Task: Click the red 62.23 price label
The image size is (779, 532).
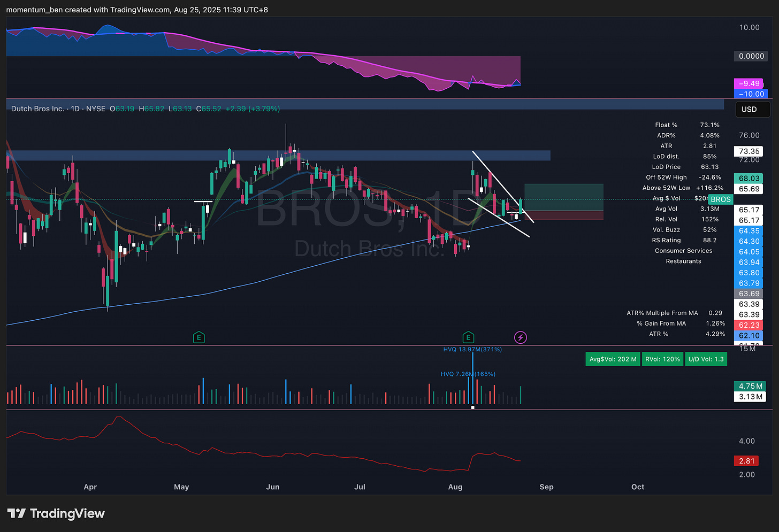Action: 749,325
